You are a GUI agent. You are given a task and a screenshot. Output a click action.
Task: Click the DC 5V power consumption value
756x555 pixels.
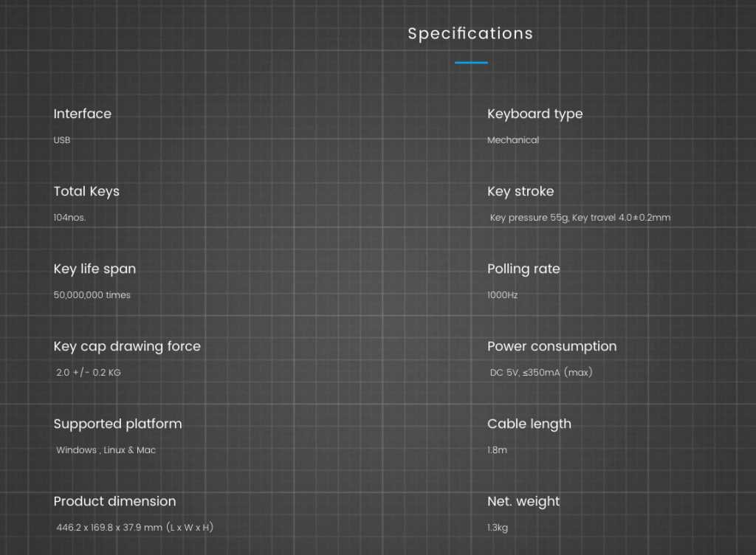[x=541, y=373]
